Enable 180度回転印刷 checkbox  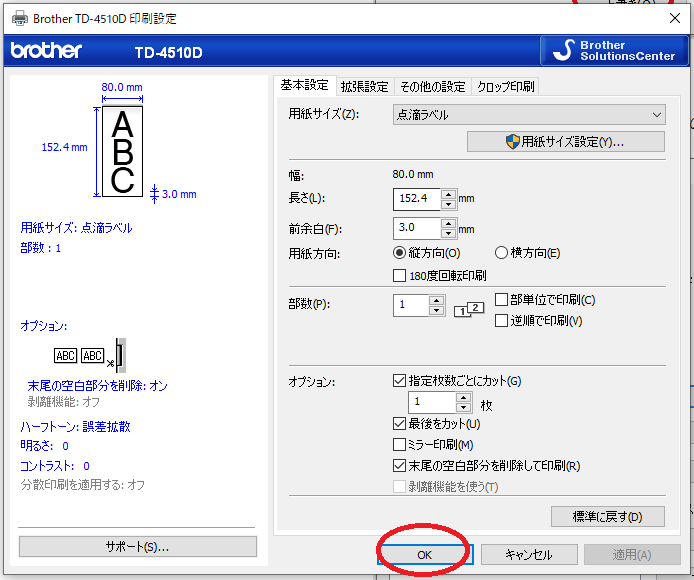(440, 276)
